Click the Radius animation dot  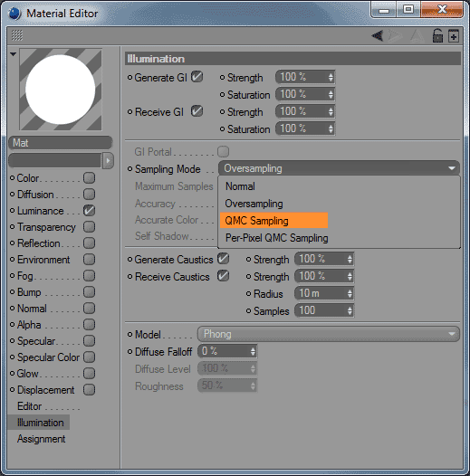[x=248, y=293]
